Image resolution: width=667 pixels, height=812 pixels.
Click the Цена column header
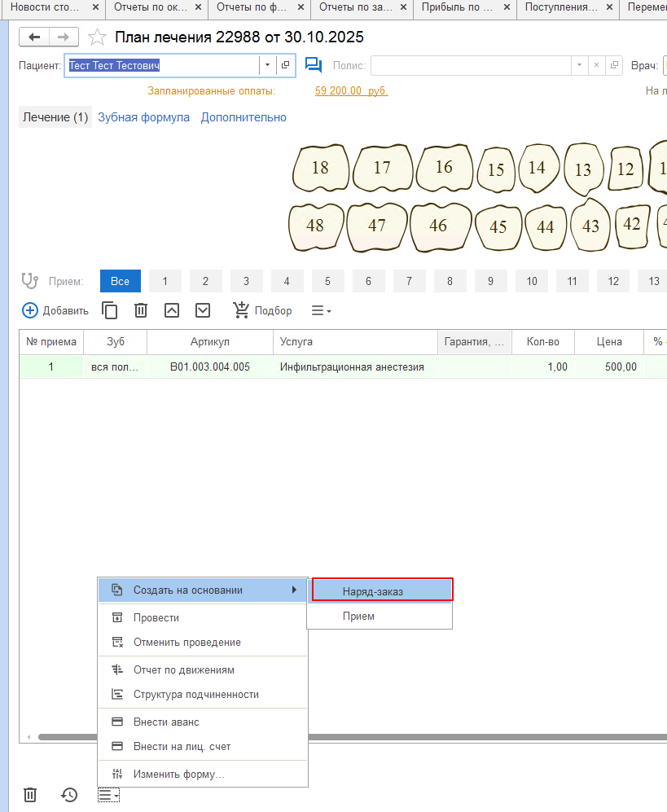tap(609, 342)
